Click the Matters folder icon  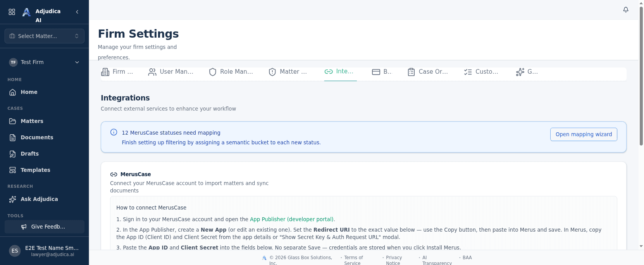13,121
